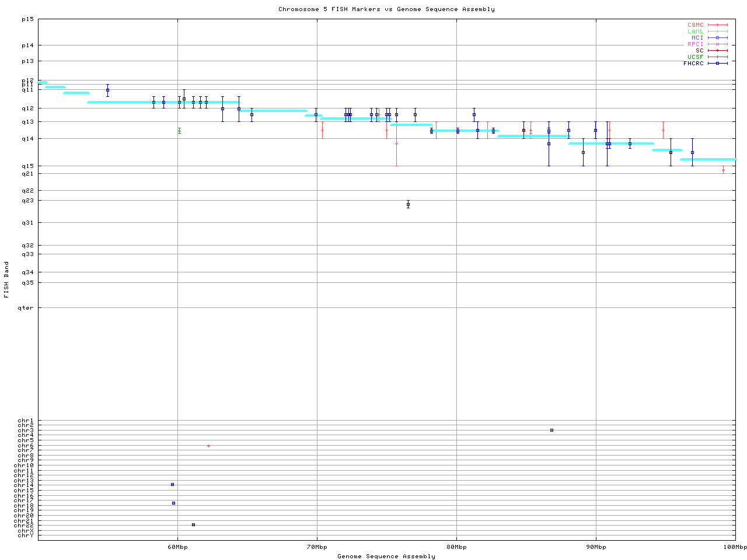Click the NCI legend square marker sample
The image size is (747, 560).
tap(717, 38)
